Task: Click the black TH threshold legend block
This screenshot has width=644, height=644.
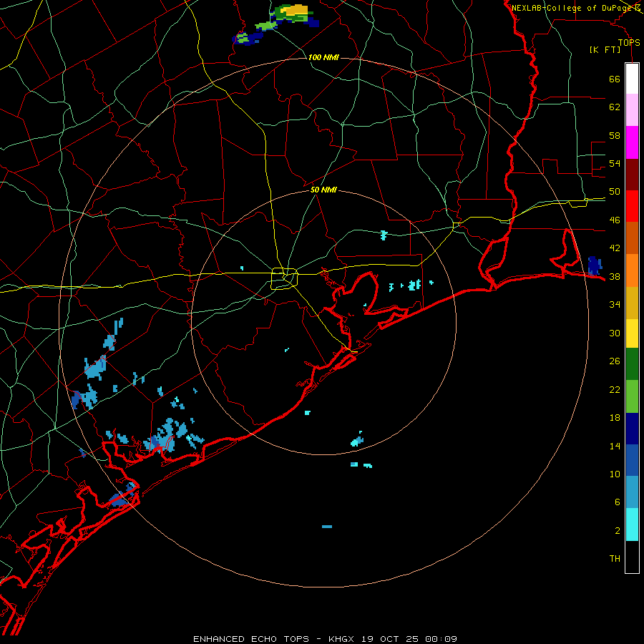Action: 632,557
